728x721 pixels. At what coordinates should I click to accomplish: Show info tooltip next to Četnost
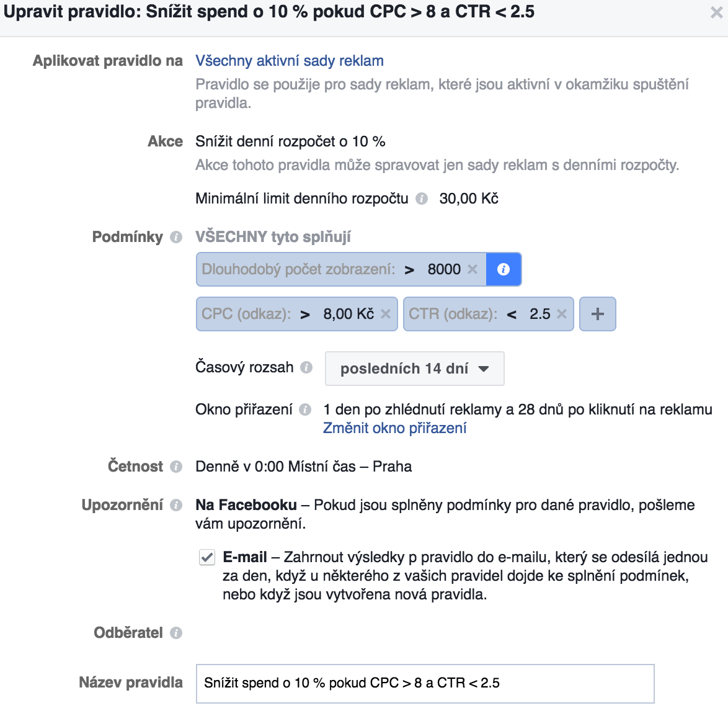tap(176, 467)
